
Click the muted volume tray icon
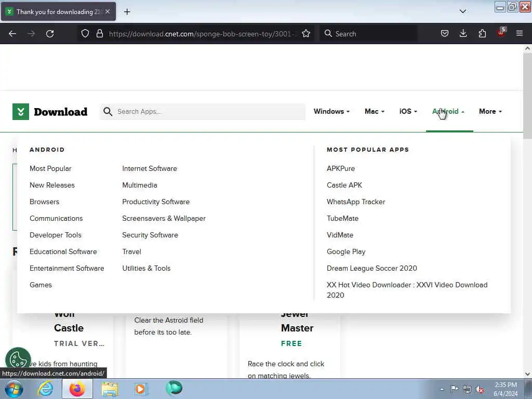click(480, 390)
